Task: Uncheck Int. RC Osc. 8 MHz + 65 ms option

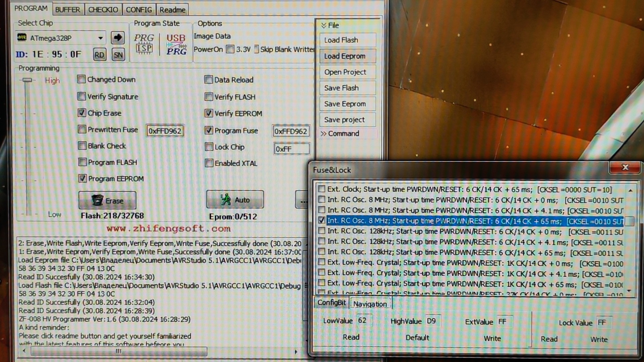Action: pos(321,220)
